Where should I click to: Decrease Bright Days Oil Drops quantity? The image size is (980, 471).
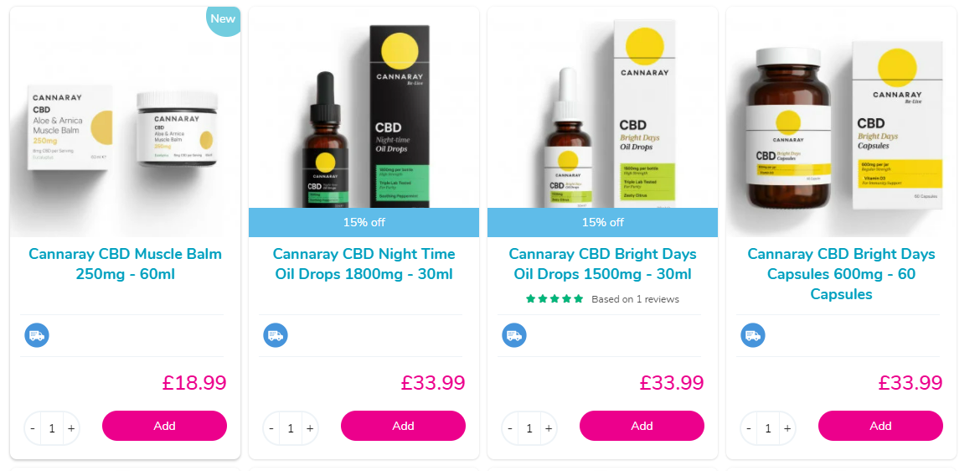pyautogui.click(x=510, y=428)
